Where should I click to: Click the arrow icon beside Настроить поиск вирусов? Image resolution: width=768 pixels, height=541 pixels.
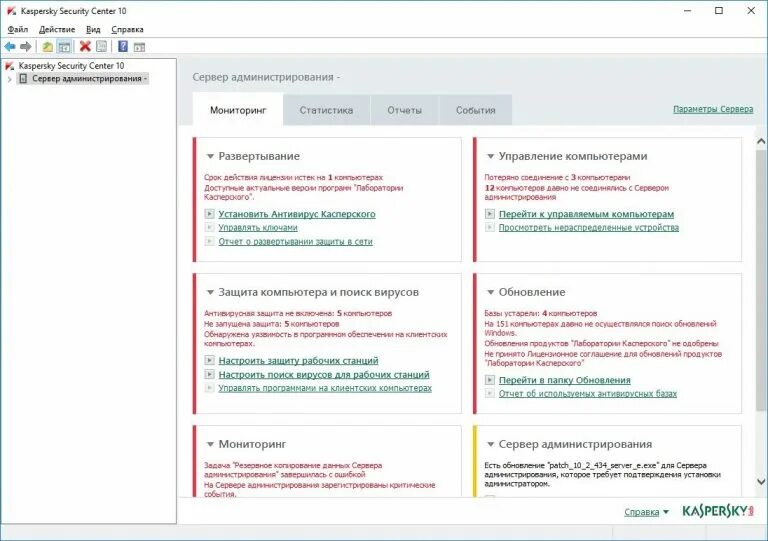[x=209, y=374]
